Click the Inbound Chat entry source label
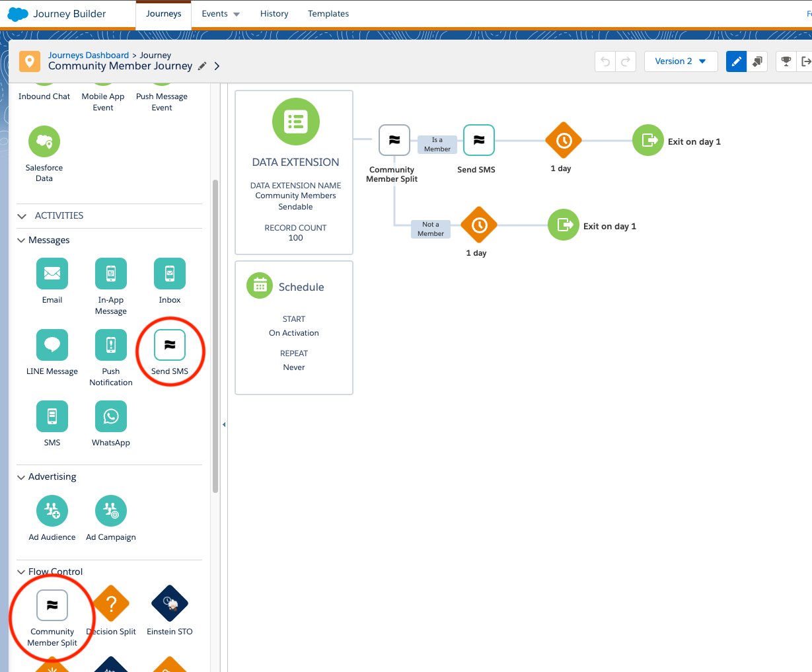 pos(44,96)
